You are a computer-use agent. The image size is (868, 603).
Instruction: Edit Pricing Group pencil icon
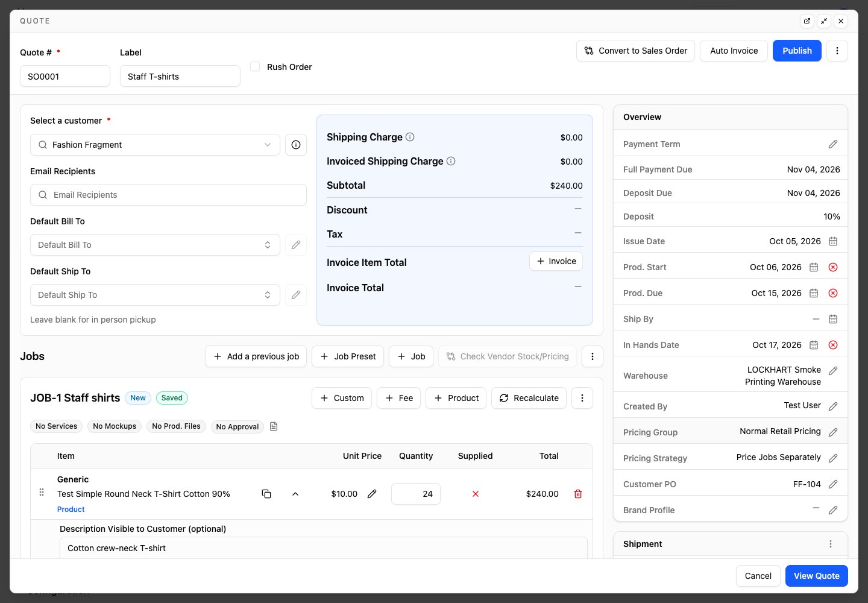click(x=833, y=432)
